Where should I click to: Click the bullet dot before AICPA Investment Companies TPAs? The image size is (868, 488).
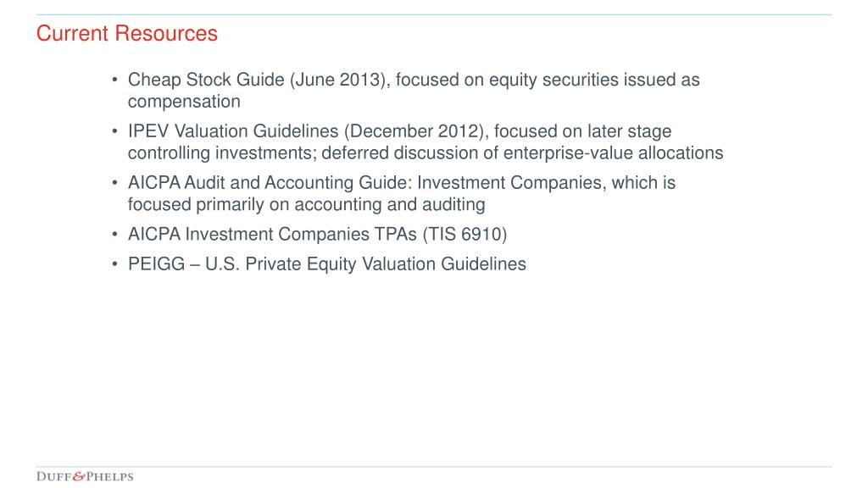pyautogui.click(x=114, y=234)
